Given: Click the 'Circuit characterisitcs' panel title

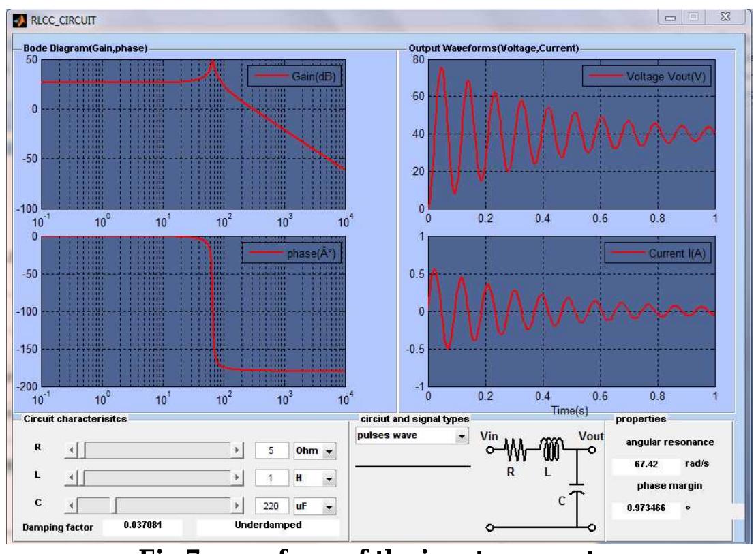Looking at the screenshot, I should coord(75,419).
